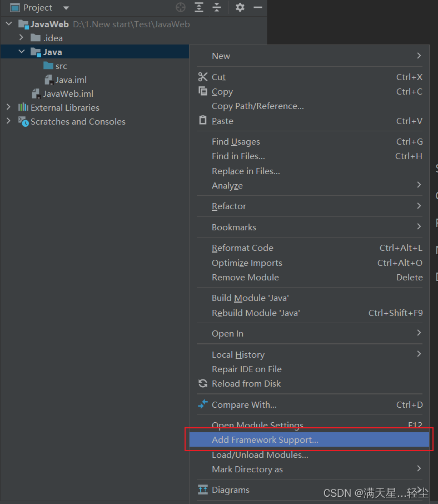
Task: Click the Expand All toolbar icon
Action: (x=199, y=7)
